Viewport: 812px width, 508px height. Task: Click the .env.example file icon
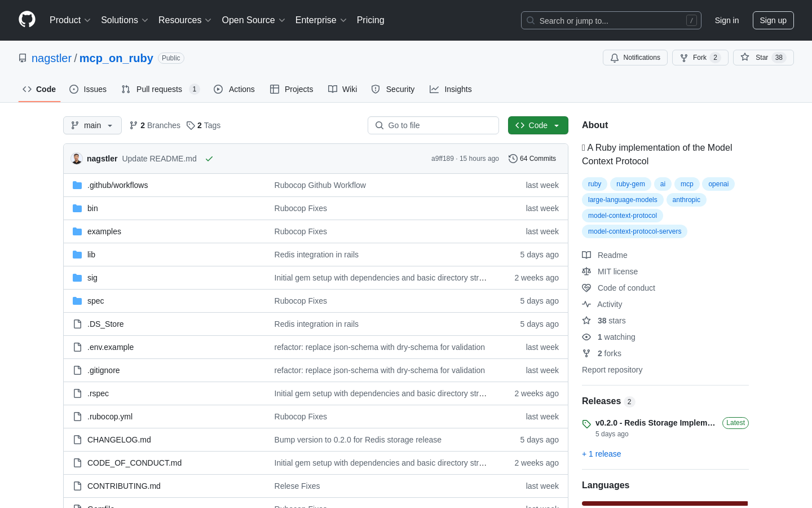pyautogui.click(x=77, y=347)
